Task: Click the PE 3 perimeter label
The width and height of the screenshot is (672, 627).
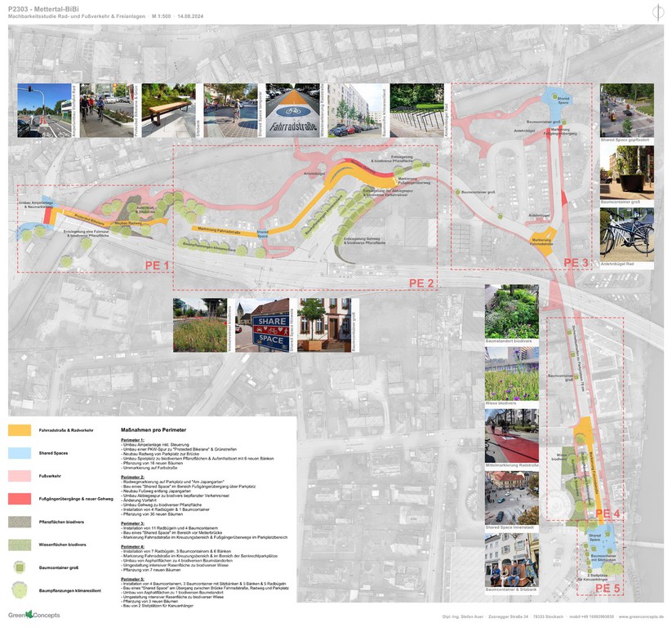Action: (x=576, y=262)
